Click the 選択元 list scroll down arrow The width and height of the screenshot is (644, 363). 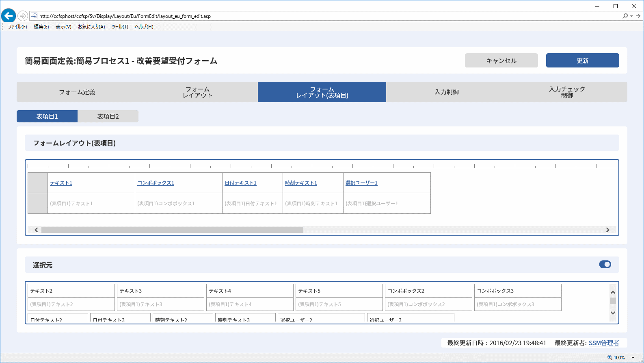tap(613, 313)
